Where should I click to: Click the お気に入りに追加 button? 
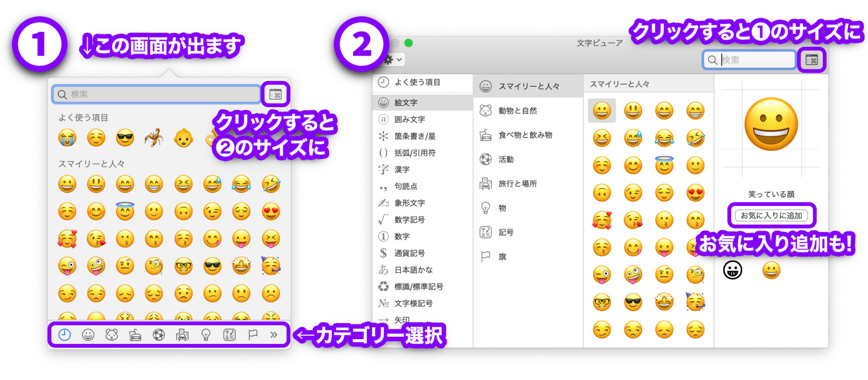(x=771, y=216)
